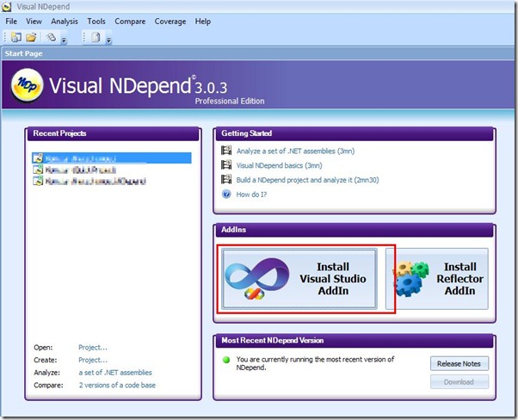Expand the second toolbar's overflow arrow
518x420 pixels.
[108, 40]
